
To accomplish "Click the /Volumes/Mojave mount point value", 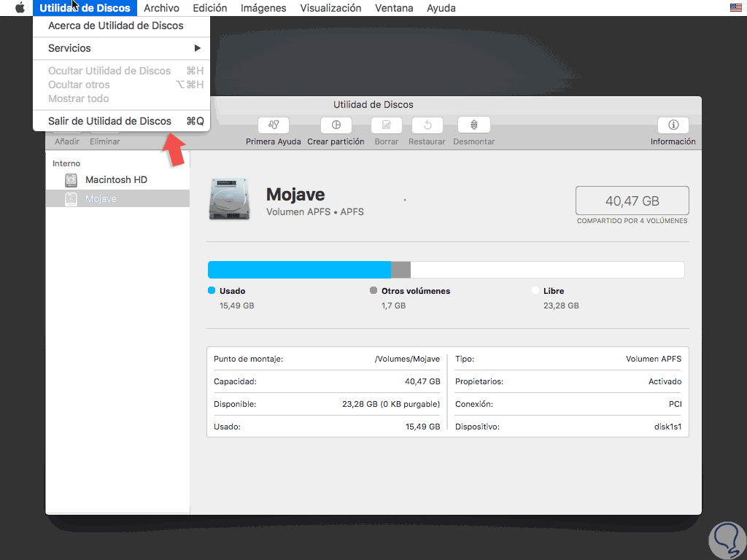I will pyautogui.click(x=407, y=359).
